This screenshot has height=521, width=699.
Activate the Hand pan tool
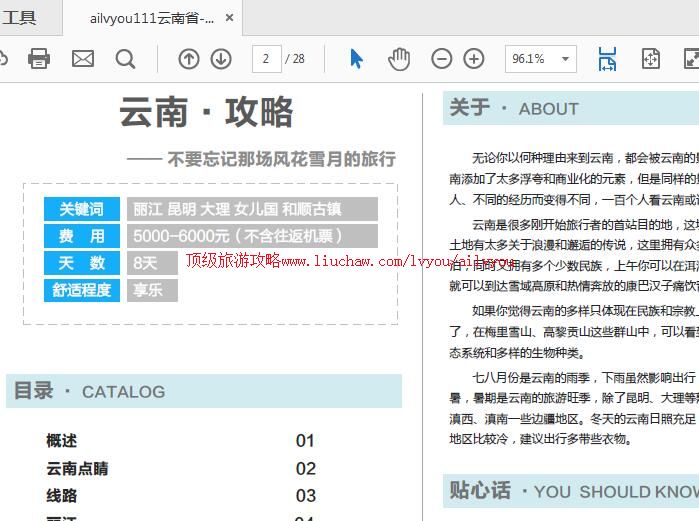pos(399,59)
